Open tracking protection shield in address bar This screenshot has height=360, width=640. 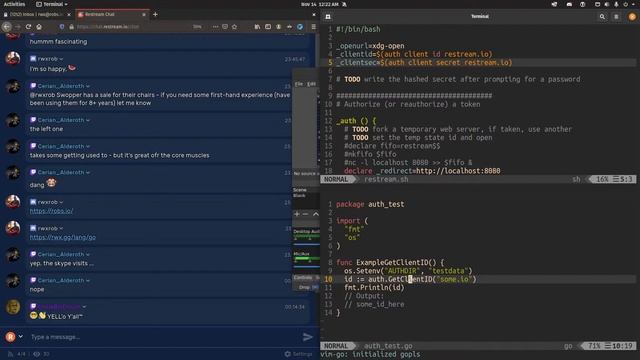pyautogui.click(x=62, y=27)
